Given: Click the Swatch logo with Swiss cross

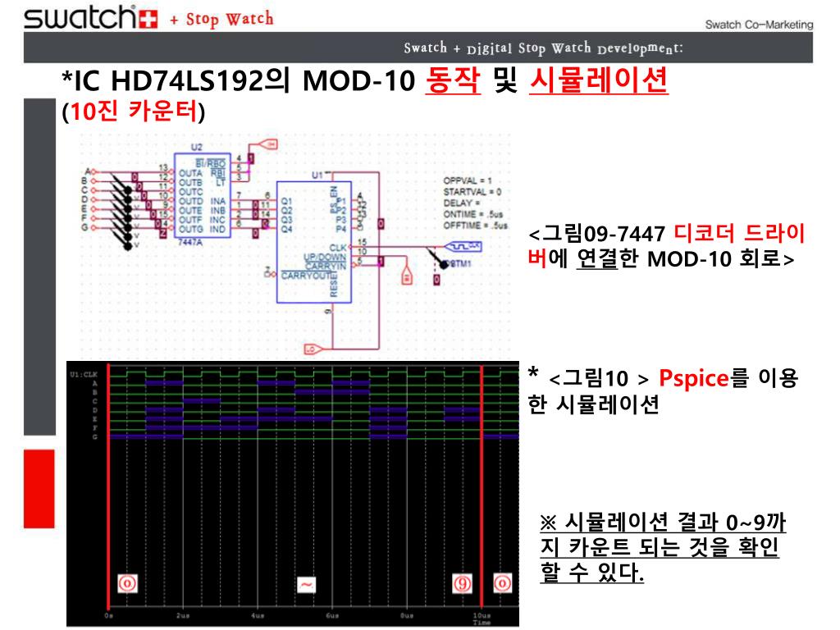Looking at the screenshot, I should point(91,17).
